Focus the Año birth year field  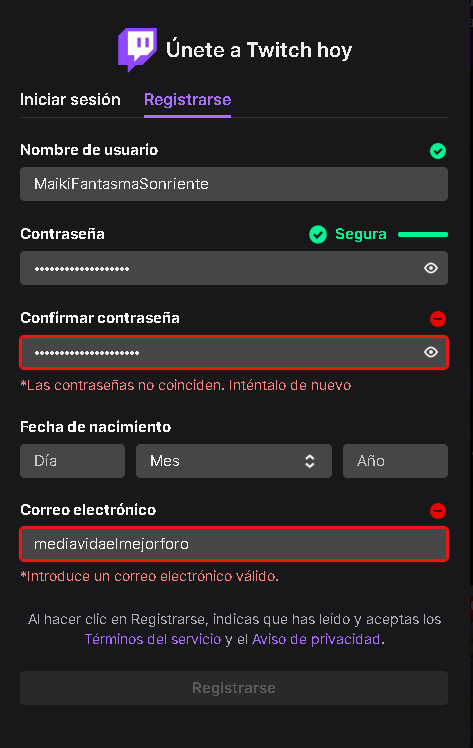(395, 461)
